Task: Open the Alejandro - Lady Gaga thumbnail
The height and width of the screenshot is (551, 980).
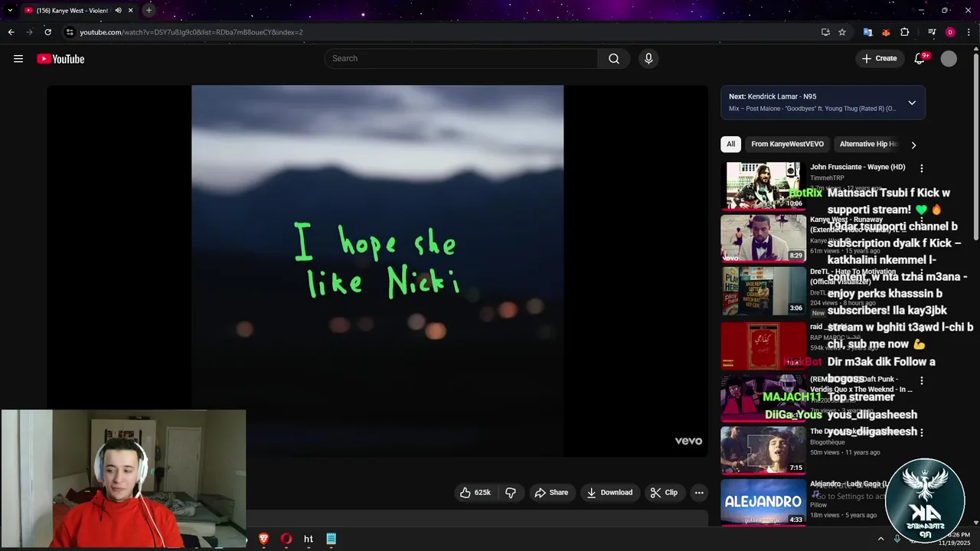Action: tap(763, 502)
